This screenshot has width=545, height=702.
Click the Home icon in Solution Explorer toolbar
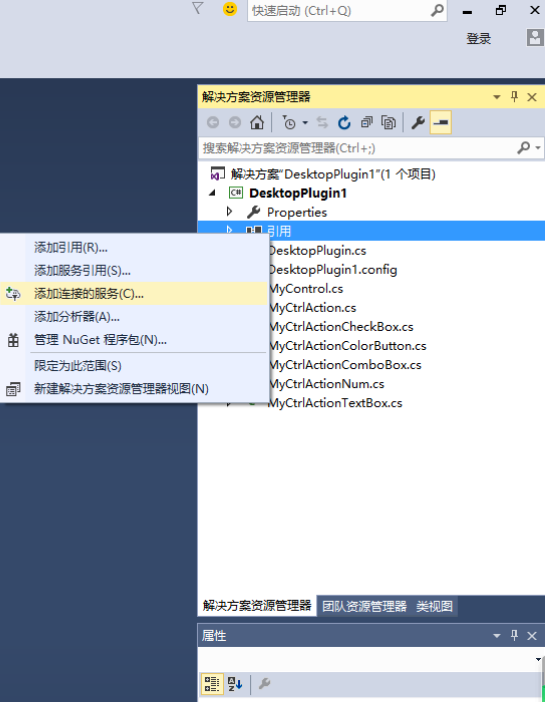tap(257, 122)
